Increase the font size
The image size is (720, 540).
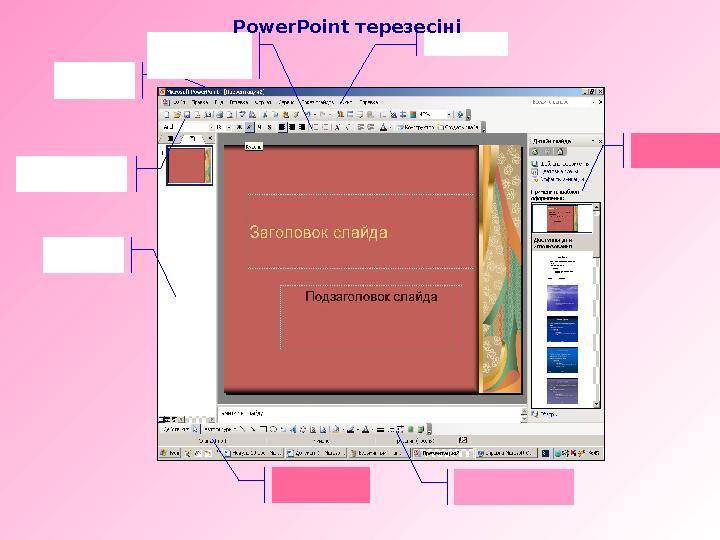coord(338,127)
